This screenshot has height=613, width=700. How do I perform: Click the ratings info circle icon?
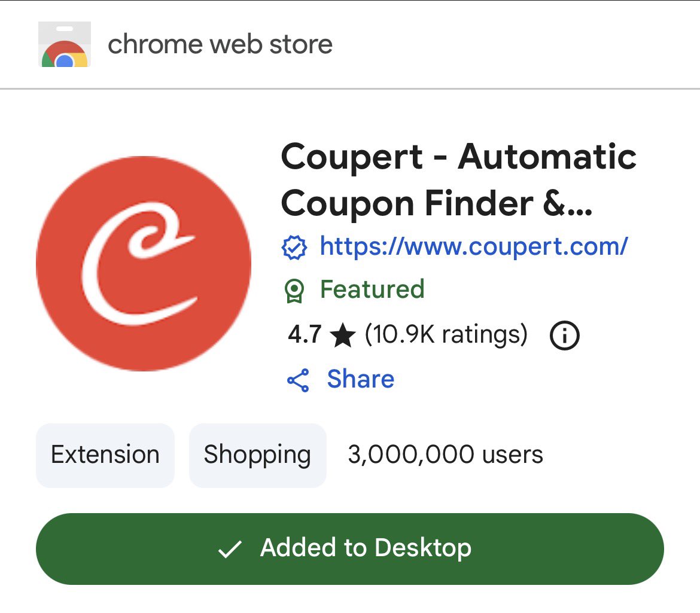coord(565,335)
